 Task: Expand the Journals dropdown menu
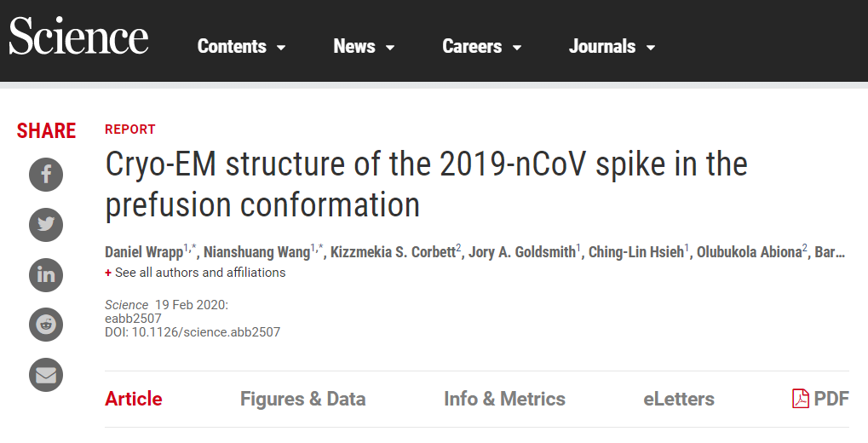tap(612, 47)
